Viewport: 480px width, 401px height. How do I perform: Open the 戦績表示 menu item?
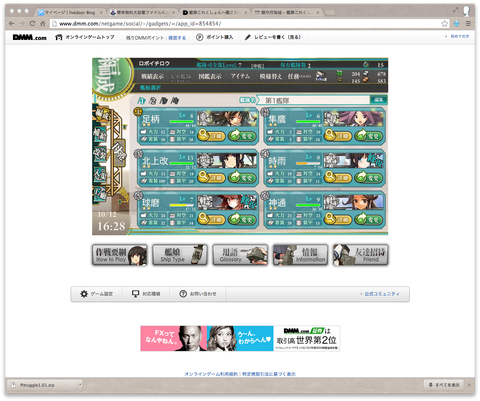[152, 76]
